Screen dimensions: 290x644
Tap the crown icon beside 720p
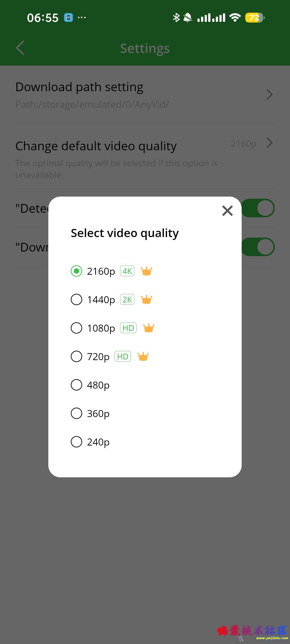(143, 356)
